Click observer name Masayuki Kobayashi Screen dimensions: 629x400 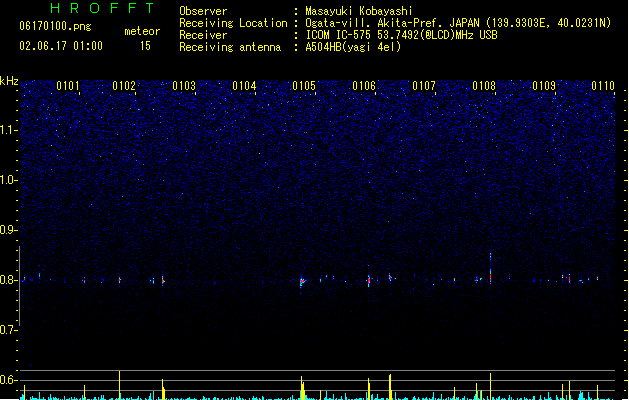(359, 11)
